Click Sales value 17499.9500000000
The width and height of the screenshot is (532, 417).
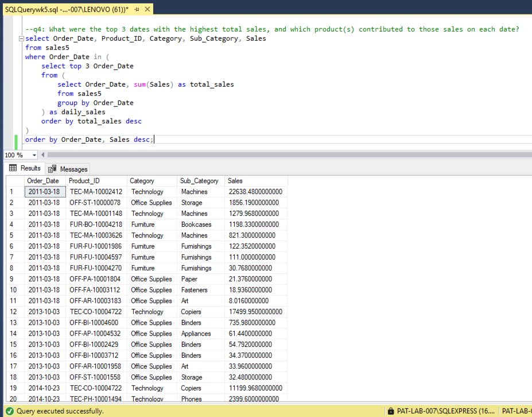click(256, 312)
